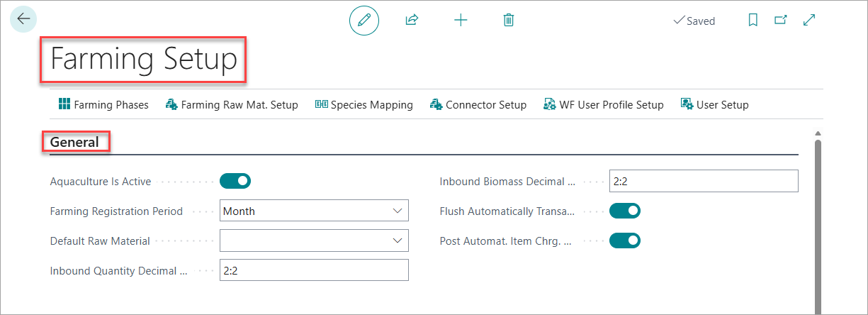Image resolution: width=868 pixels, height=315 pixels.
Task: Open Farming Raw Mat. Setup action
Action: [232, 104]
